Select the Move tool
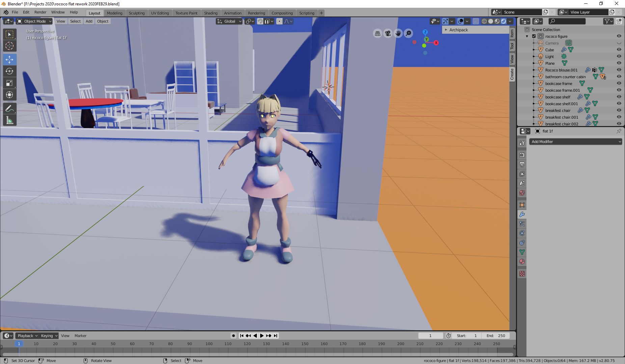The height and width of the screenshot is (364, 625). [9, 60]
